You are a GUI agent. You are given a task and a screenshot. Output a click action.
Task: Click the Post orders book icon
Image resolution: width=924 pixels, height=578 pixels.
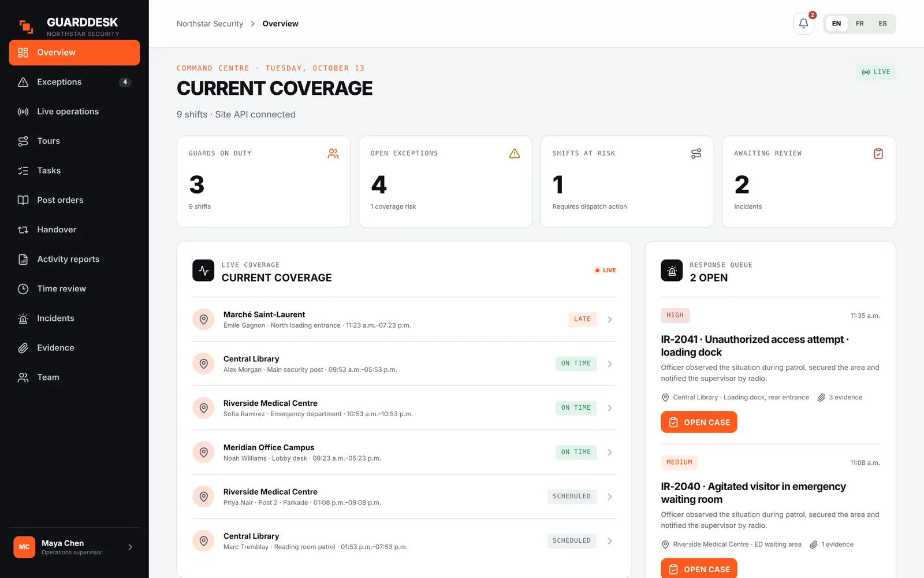[23, 200]
